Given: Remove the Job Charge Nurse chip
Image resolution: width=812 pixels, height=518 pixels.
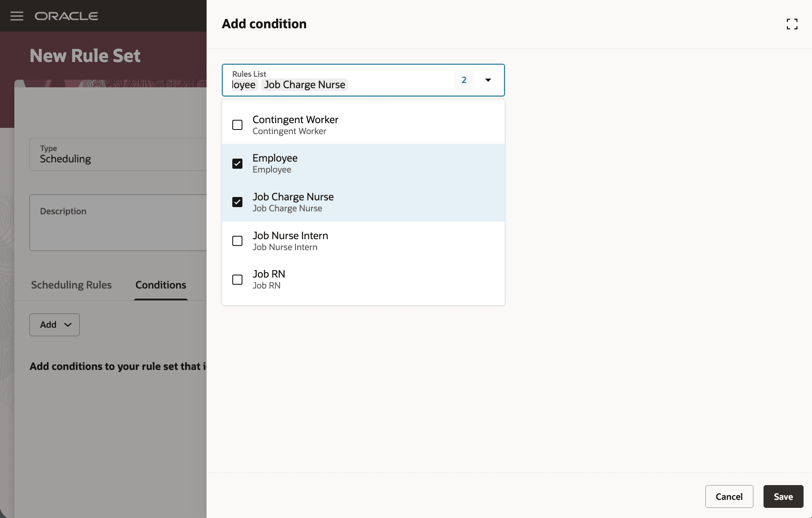Looking at the screenshot, I should [x=304, y=84].
